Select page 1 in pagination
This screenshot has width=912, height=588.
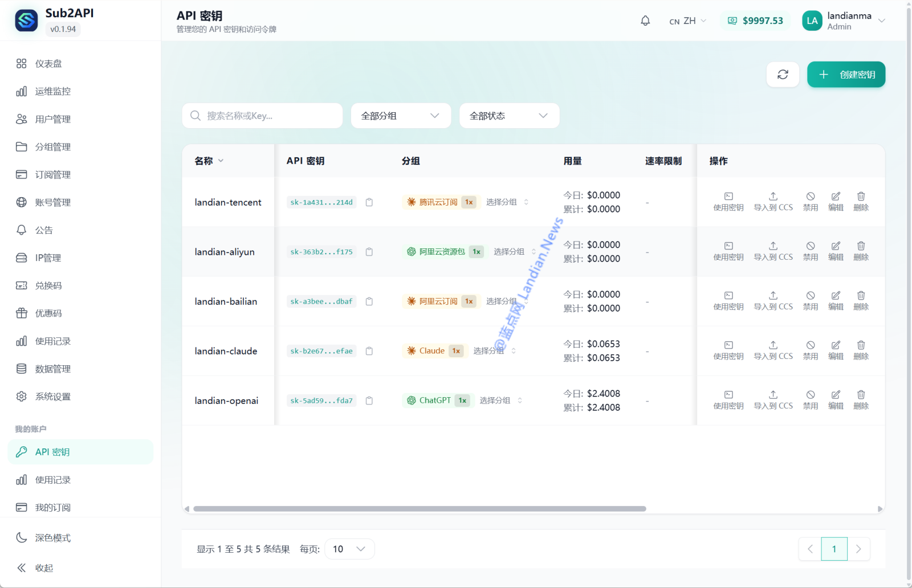pos(834,549)
